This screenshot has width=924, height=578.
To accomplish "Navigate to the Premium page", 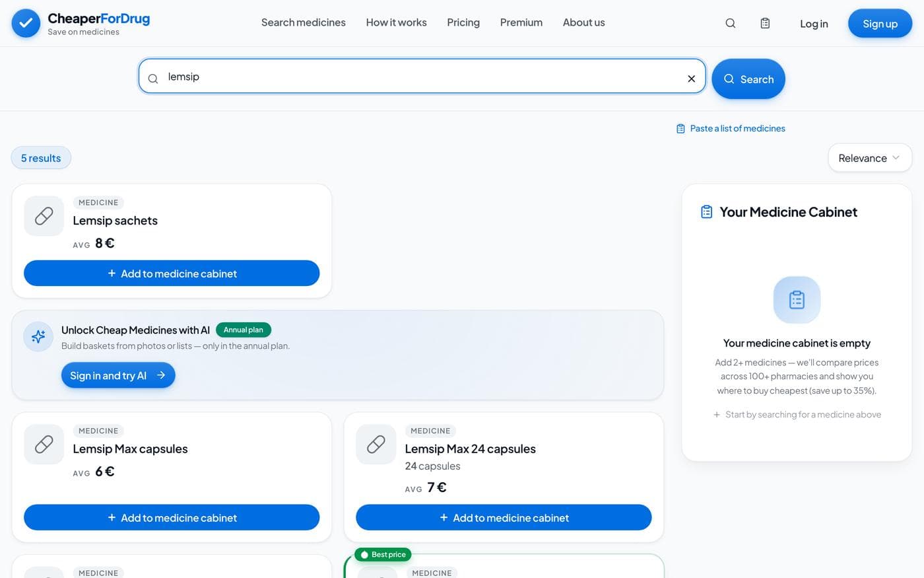I will pos(521,22).
